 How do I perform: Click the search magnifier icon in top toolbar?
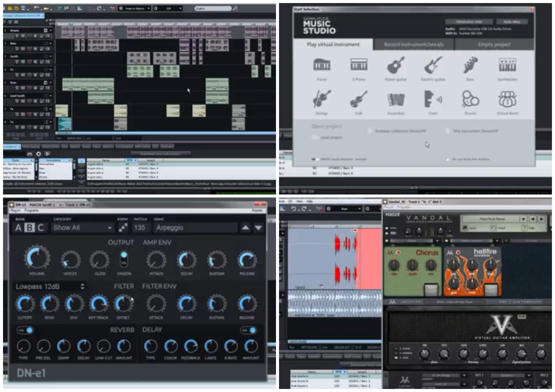point(235,8)
